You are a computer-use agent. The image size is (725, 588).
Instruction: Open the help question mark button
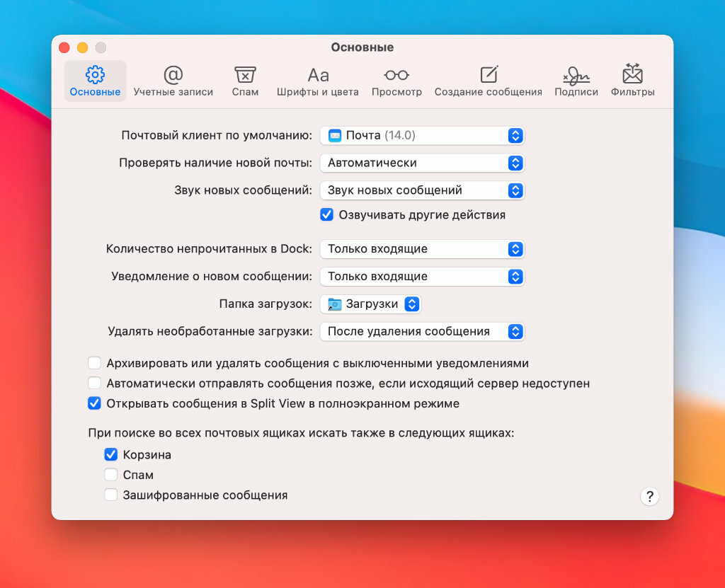tap(650, 497)
